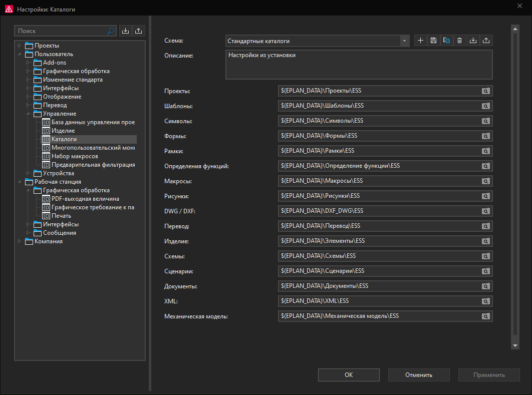Expand the Рабочая станция Интерфейсы node
The image size is (532, 395).
click(28, 224)
